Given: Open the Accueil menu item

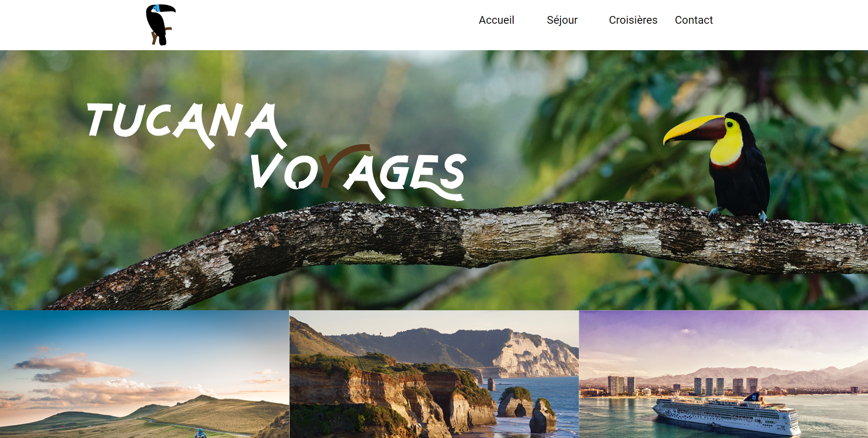Looking at the screenshot, I should [x=496, y=20].
